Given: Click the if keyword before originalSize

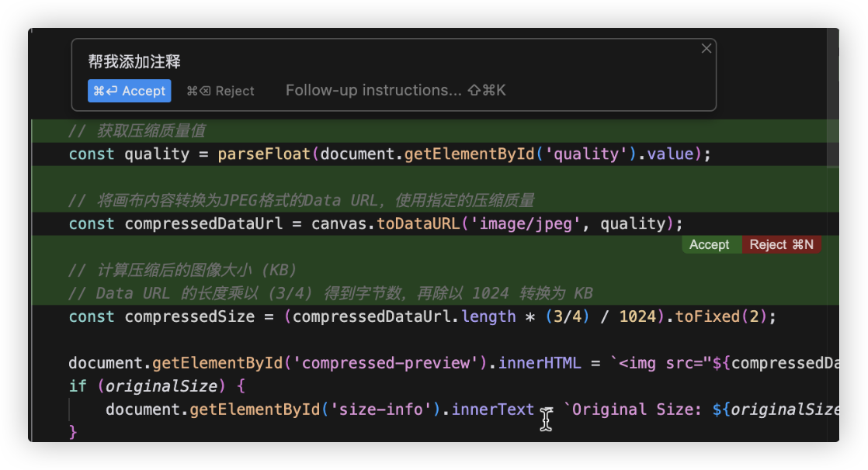Looking at the screenshot, I should [x=78, y=385].
